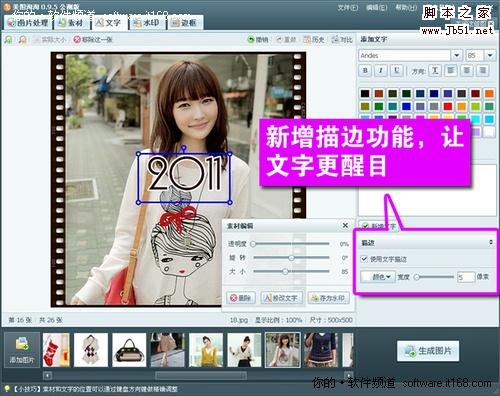
Task: Click the 撤销 undo icon
Action: (251, 40)
